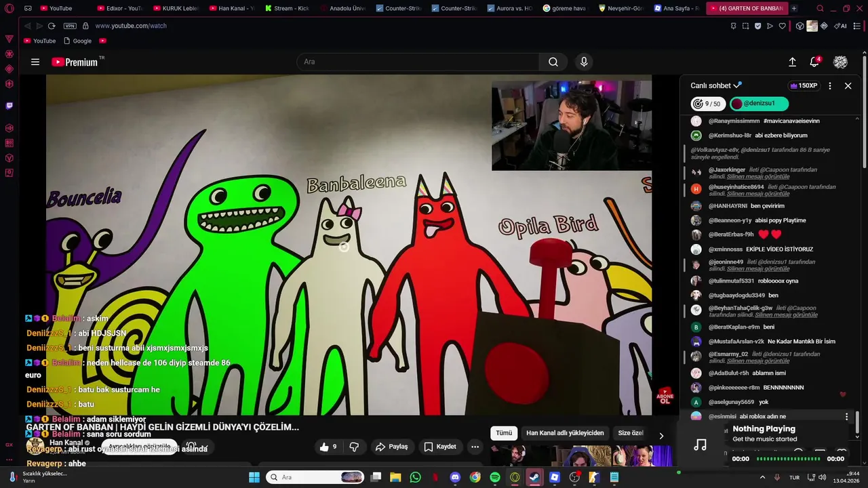Open Steam from the taskbar
Viewport: 868px width, 488px height.
534,477
